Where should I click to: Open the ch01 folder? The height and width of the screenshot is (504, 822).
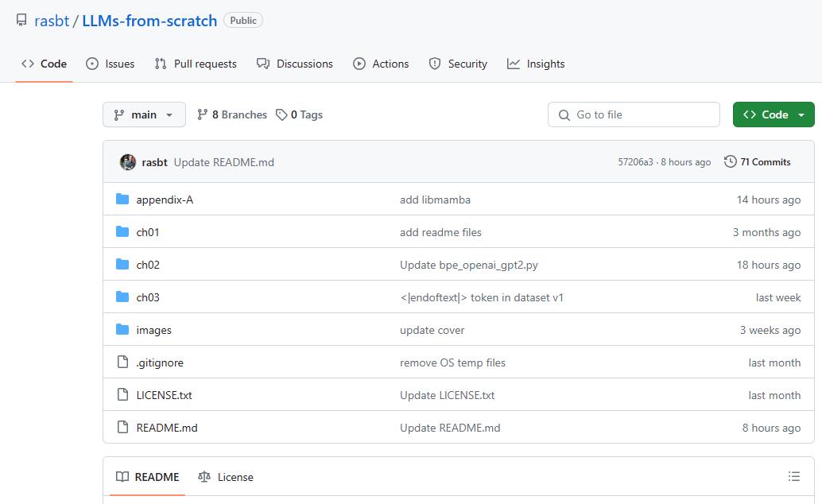148,232
